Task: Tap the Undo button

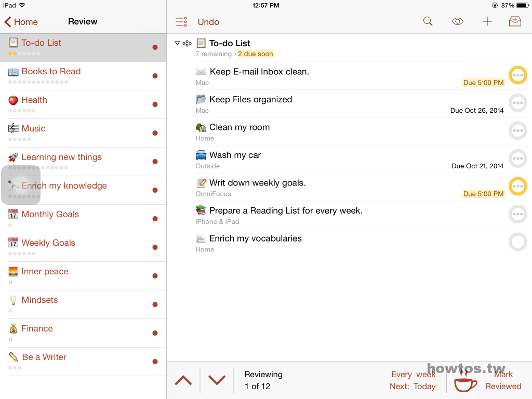Action: point(208,22)
